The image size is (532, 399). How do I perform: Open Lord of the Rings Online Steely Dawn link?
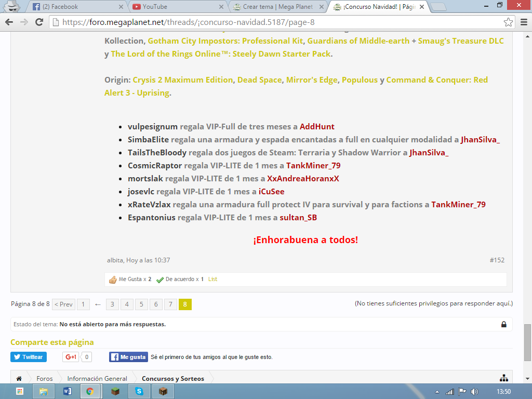tap(220, 54)
